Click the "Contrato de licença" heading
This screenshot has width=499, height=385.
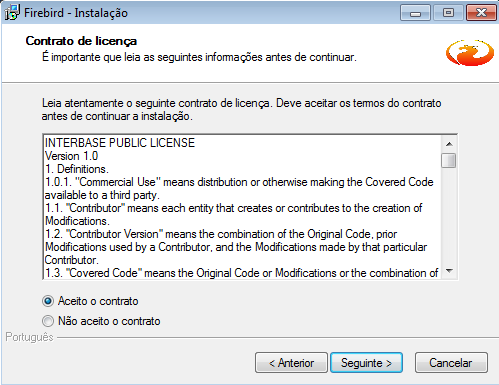81,41
